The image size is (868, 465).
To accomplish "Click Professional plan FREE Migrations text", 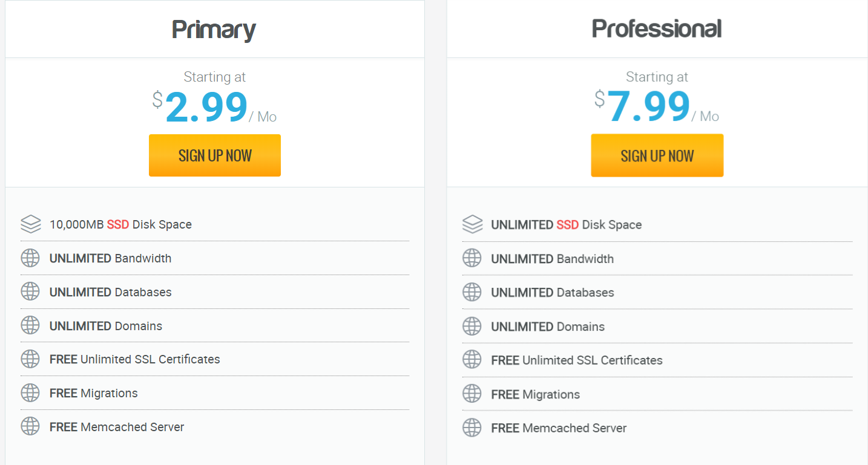I will click(x=535, y=394).
